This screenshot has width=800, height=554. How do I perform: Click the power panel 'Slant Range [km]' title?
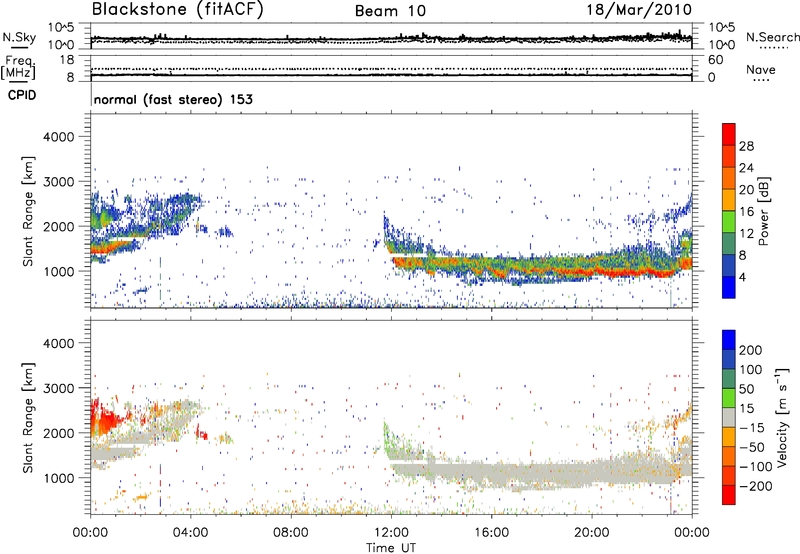[28, 211]
